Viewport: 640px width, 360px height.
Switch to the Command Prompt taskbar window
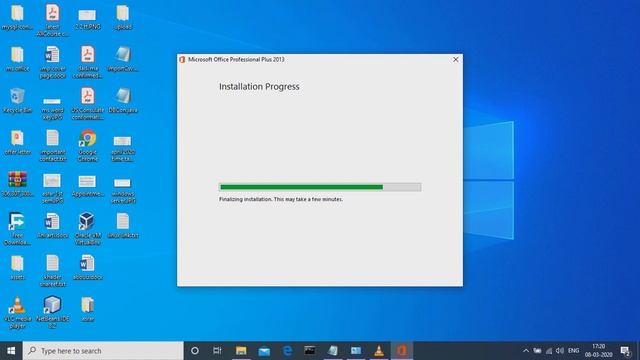[x=310, y=351]
